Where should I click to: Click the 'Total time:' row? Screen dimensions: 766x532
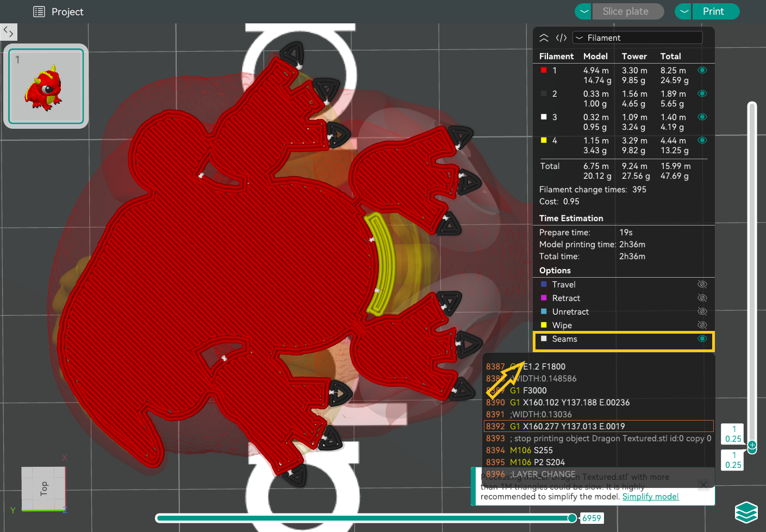(592, 256)
